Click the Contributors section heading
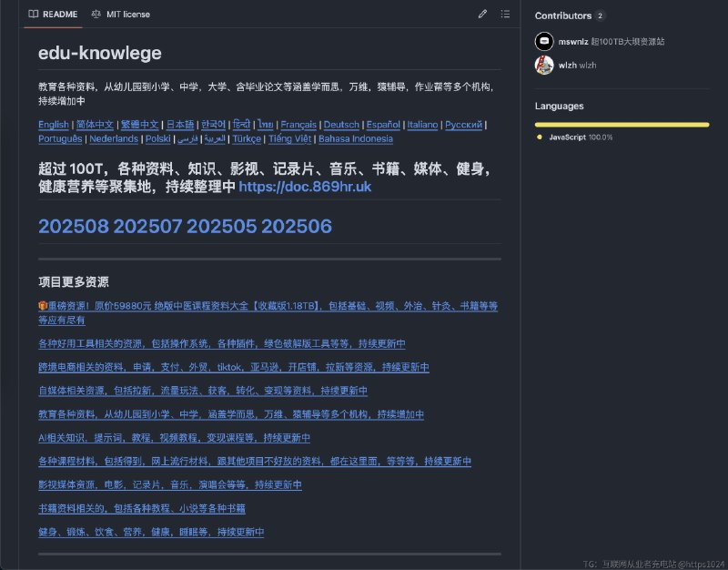This screenshot has width=728, height=570. coord(564,15)
